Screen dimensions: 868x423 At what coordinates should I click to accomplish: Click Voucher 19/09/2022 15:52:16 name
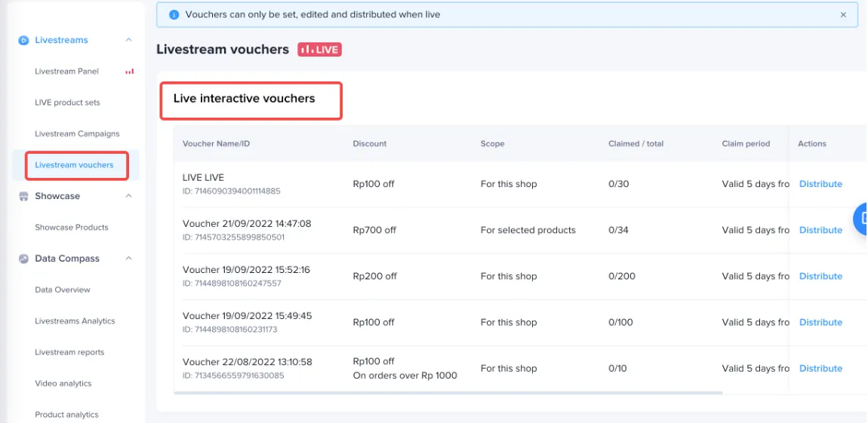click(246, 270)
